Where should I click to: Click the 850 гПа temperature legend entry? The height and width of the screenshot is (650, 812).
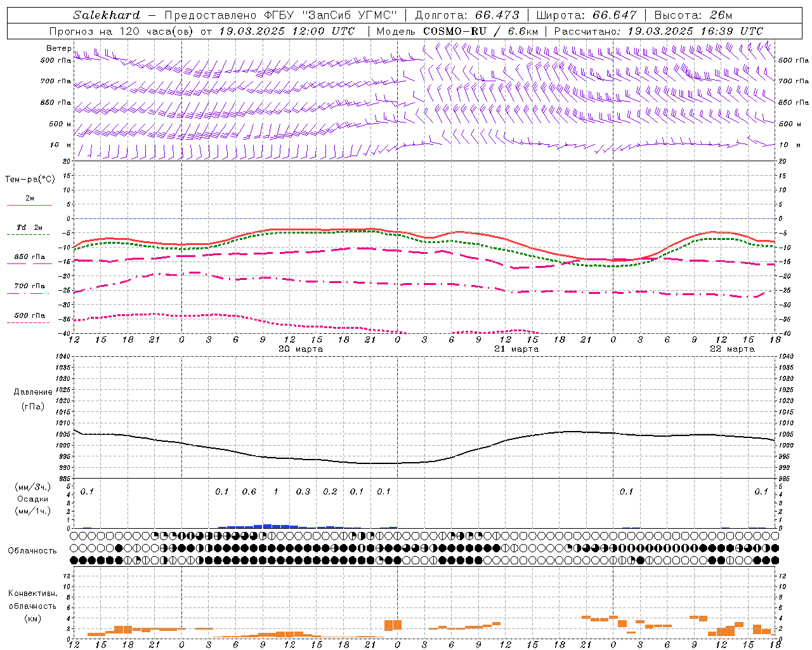(30, 257)
